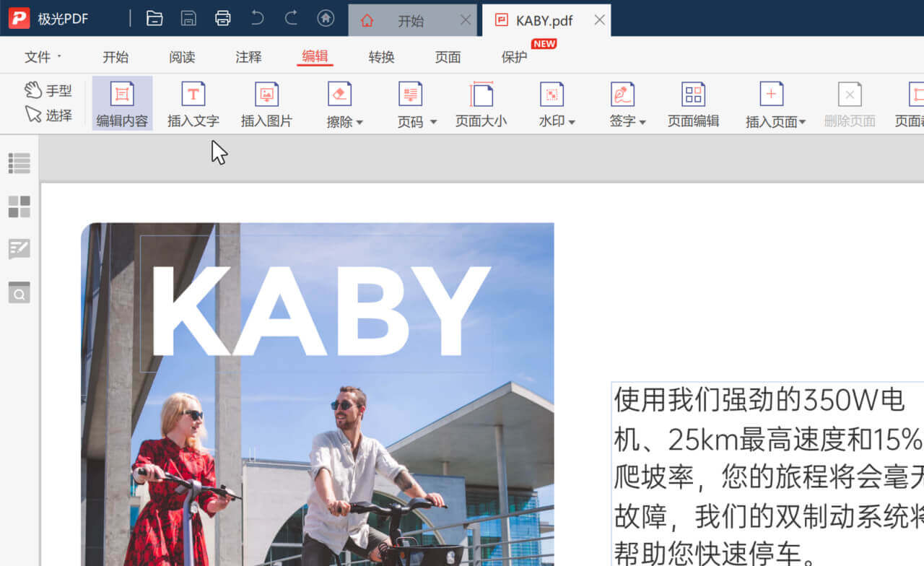Switch to the 转换 convert ribbon tab
924x566 pixels.
coord(381,57)
